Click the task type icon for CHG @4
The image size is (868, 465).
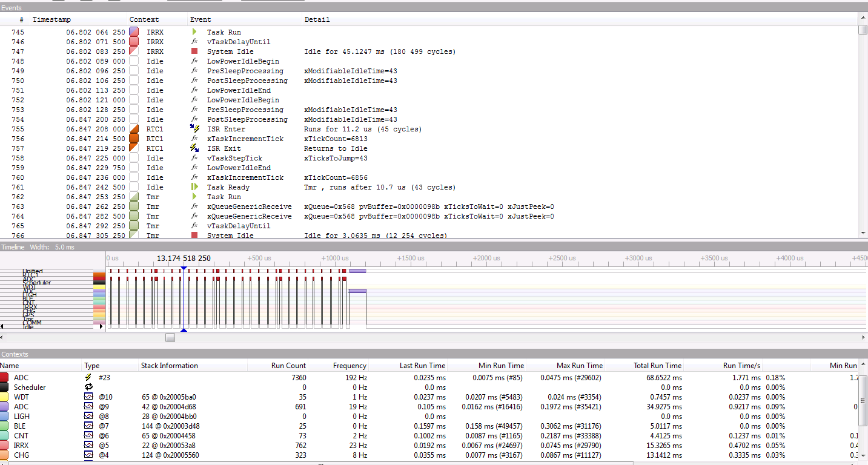(88, 455)
